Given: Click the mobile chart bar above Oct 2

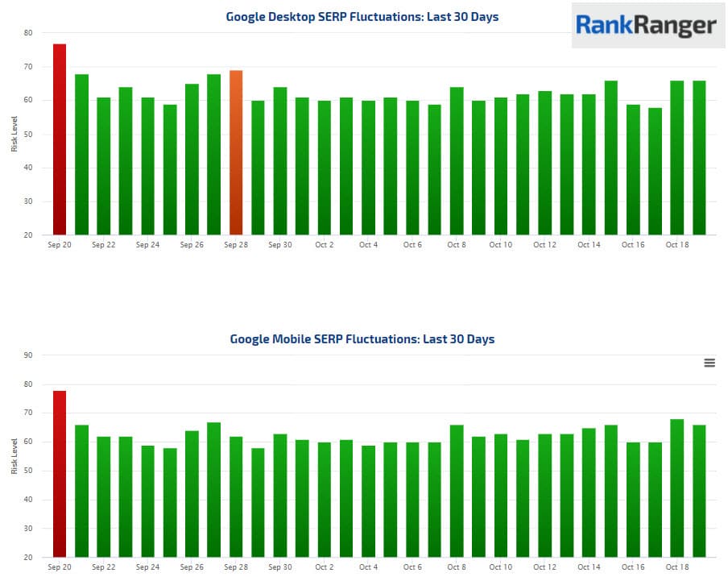Looking at the screenshot, I should pos(324,500).
